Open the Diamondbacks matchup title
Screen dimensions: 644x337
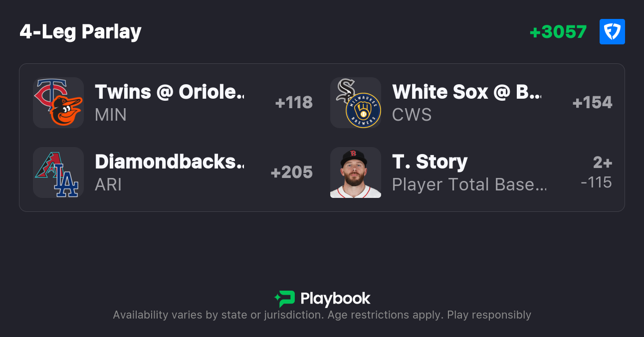point(170,162)
